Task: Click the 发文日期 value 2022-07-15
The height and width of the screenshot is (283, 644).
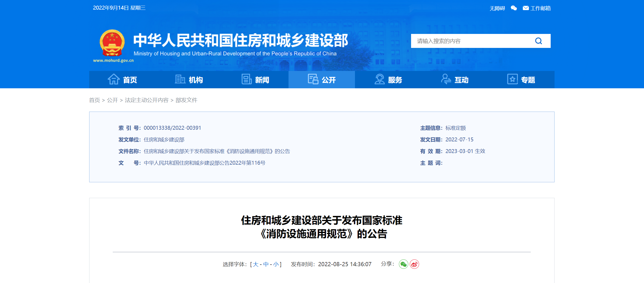Action: point(459,140)
